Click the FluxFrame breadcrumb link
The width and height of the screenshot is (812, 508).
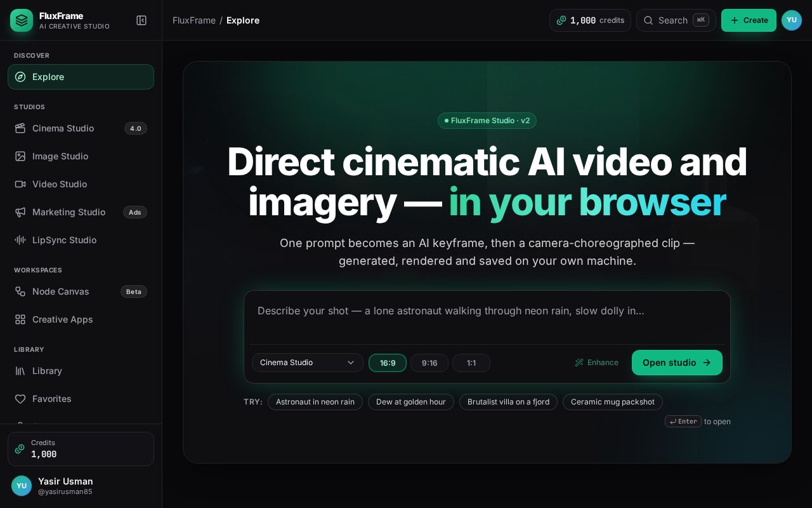pyautogui.click(x=194, y=20)
